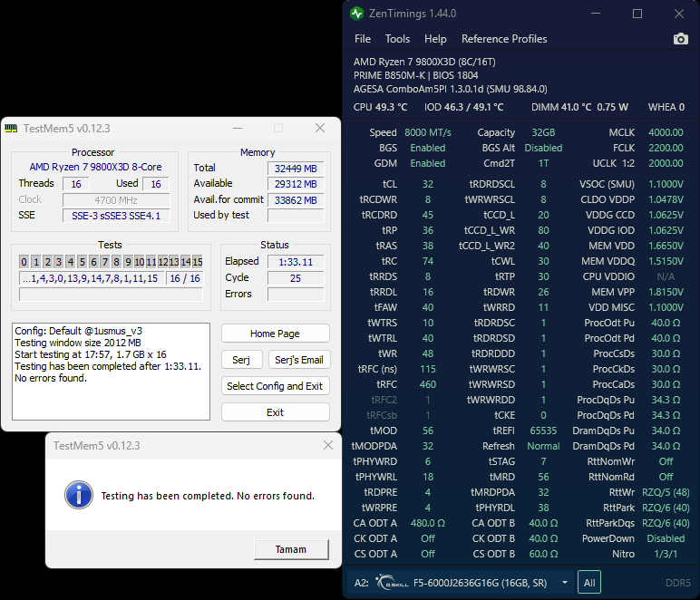Click the FCLK 2200.00 value
The width and height of the screenshot is (700, 600).
click(666, 148)
